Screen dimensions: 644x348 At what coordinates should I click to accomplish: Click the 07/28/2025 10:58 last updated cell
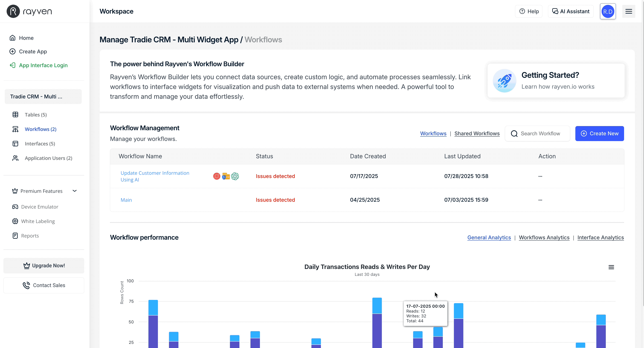(x=466, y=176)
